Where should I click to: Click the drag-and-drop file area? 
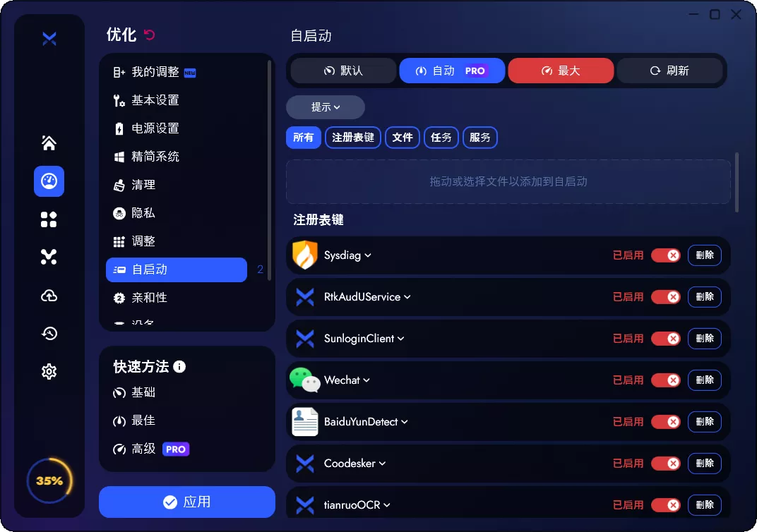coord(508,182)
